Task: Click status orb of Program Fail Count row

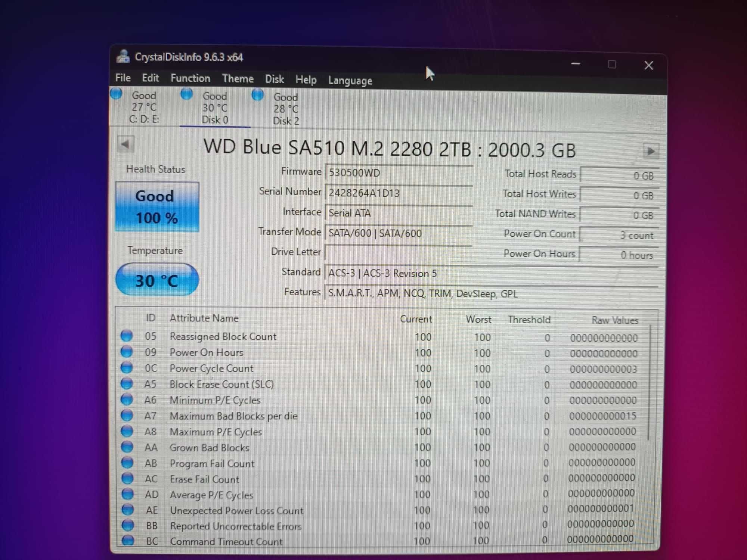Action: 127,463
